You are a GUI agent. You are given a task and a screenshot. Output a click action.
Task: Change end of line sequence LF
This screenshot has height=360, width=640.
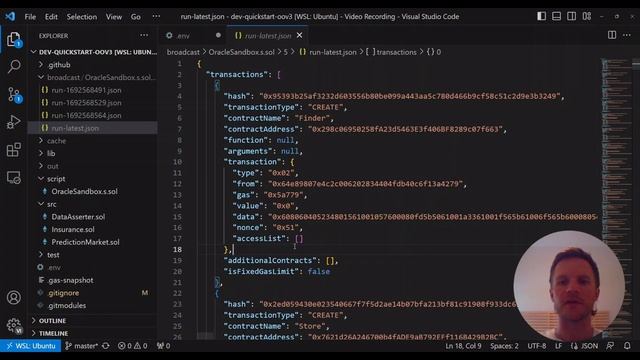(x=558, y=346)
